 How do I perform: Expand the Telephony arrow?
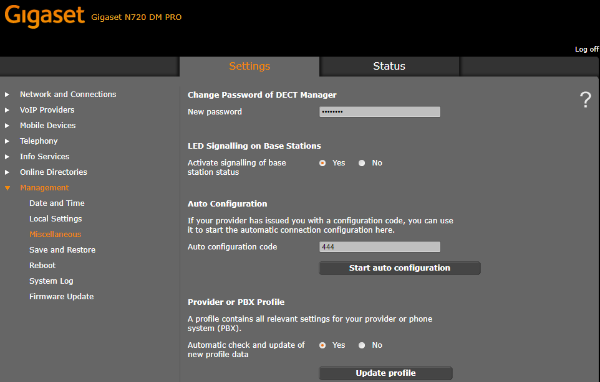(7, 141)
